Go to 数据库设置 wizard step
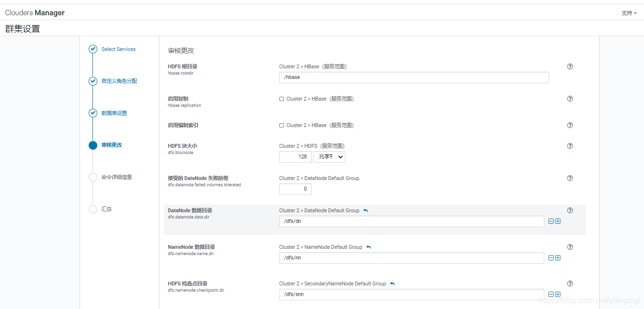The width and height of the screenshot is (644, 309). click(x=114, y=113)
